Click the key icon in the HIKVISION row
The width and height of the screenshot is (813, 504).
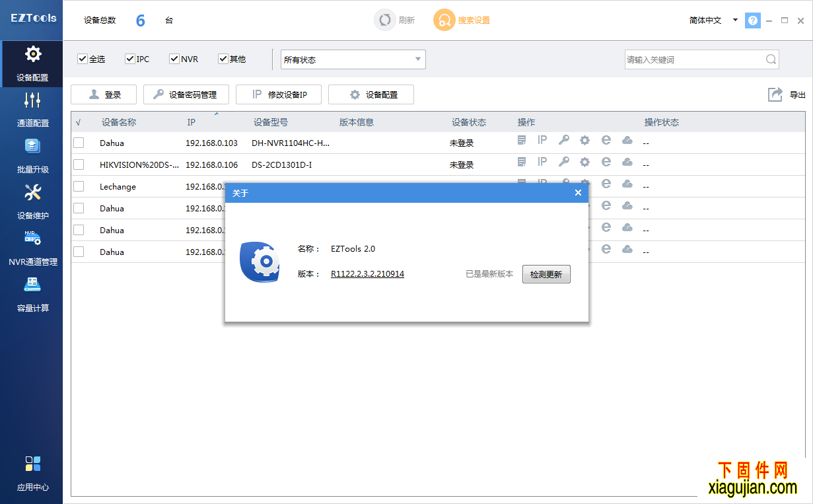coord(563,162)
